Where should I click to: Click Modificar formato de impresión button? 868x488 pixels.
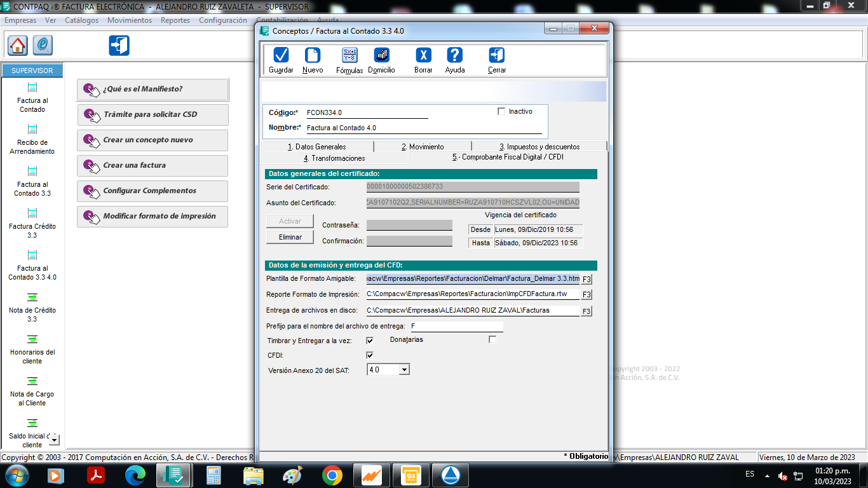pos(153,216)
